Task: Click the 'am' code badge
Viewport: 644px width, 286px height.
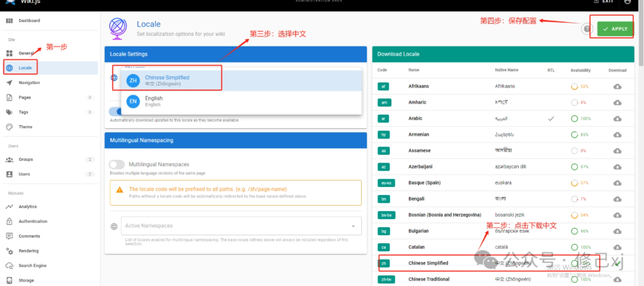Action: (x=385, y=102)
